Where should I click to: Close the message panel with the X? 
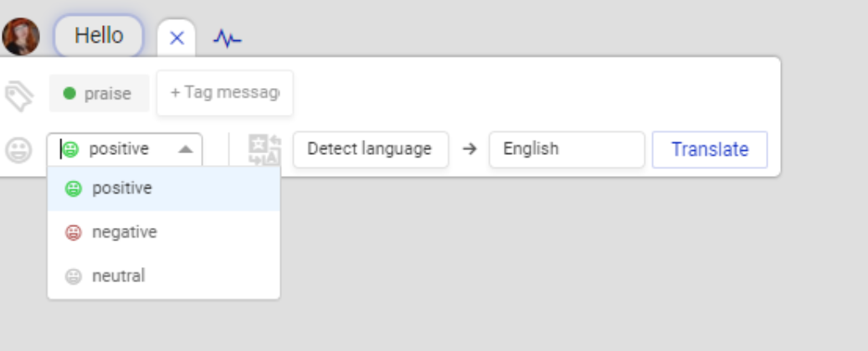click(x=177, y=38)
